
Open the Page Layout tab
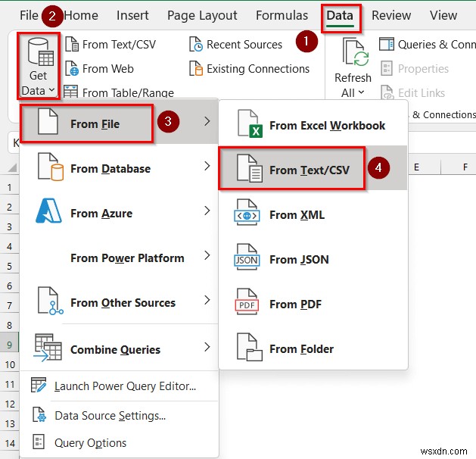click(202, 15)
